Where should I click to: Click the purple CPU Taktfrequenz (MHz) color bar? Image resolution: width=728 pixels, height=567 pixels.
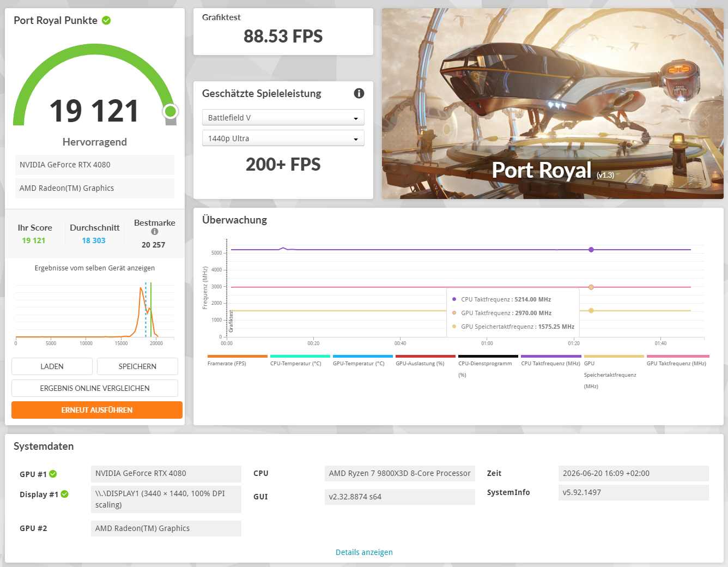(551, 357)
